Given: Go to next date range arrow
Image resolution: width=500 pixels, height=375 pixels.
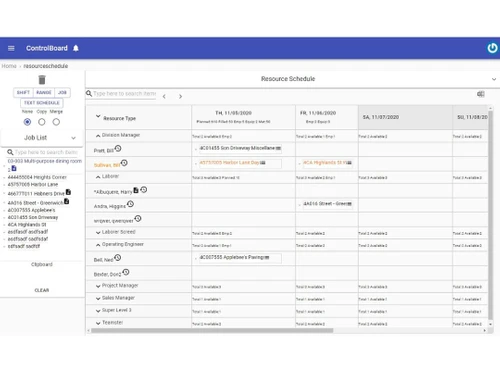Looking at the screenshot, I should tap(180, 96).
